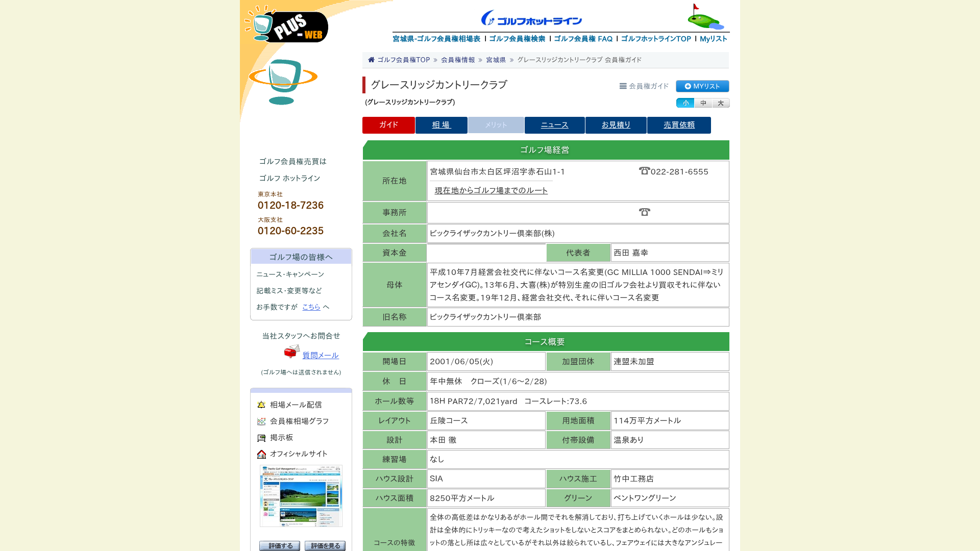Open ゴルフ会員権 FAQ menu link
Viewport: 980px width, 551px height.
[x=583, y=39]
